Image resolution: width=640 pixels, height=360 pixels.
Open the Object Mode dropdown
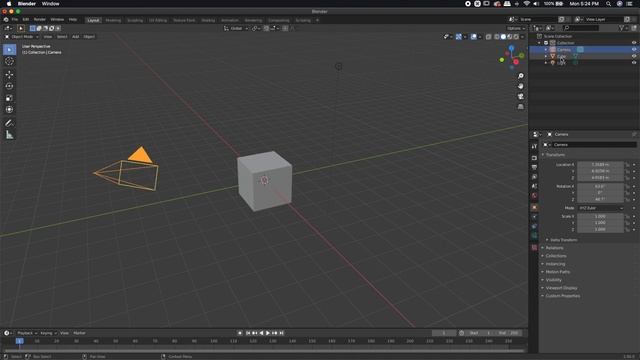22,37
